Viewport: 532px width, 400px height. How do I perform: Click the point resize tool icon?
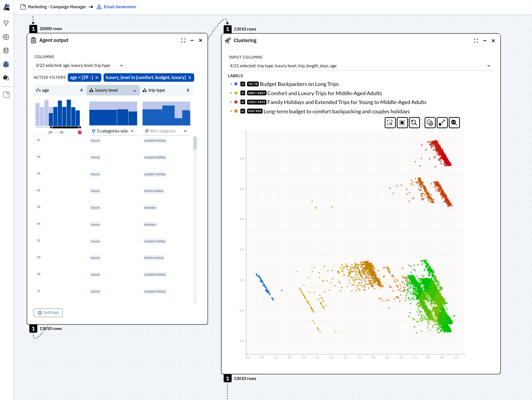[442, 123]
